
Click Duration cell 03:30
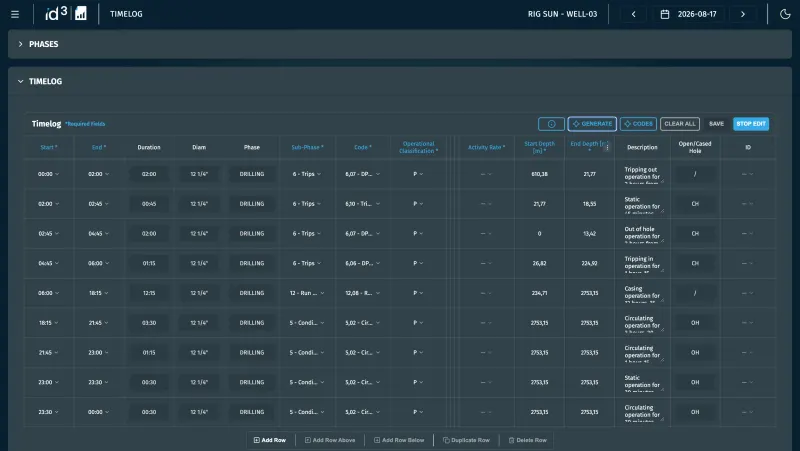(x=149, y=323)
